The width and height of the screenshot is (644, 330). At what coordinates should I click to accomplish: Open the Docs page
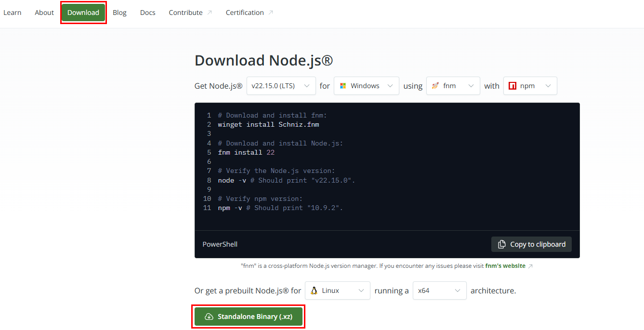(148, 13)
